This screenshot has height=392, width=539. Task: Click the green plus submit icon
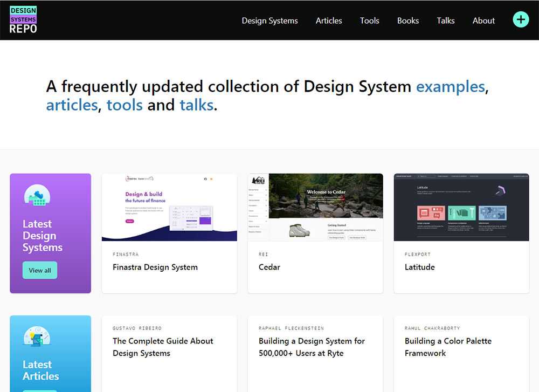coord(521,19)
